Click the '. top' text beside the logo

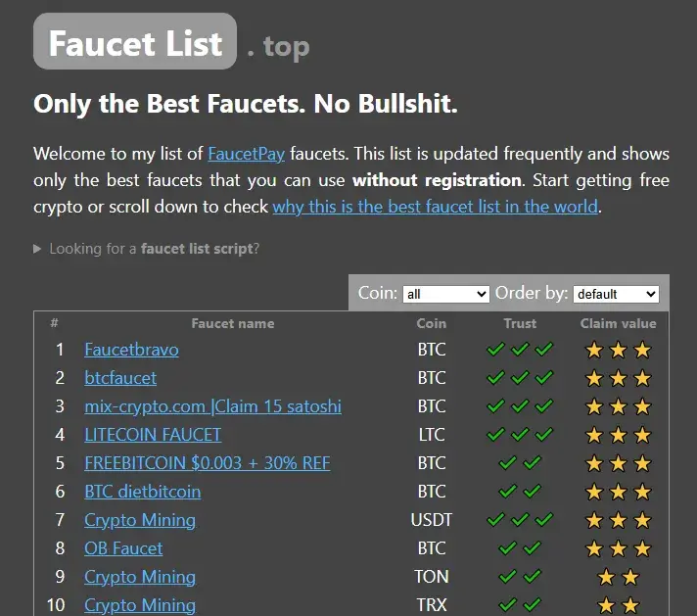tap(278, 46)
